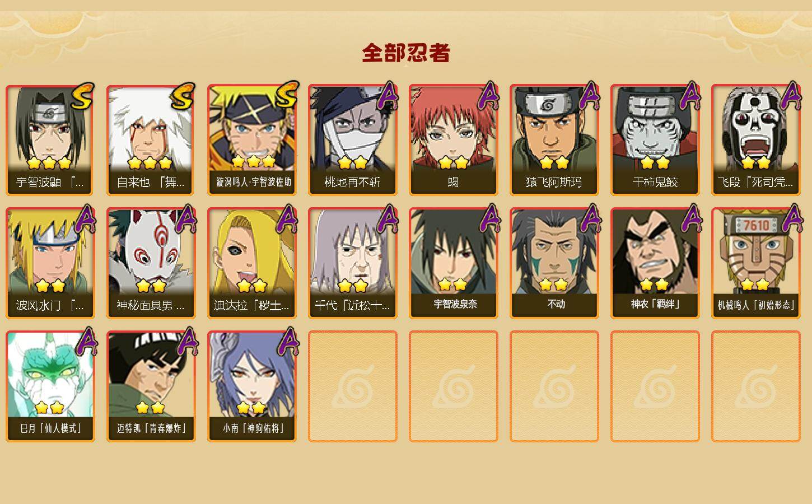812x504 pixels.
Task: Choose the 飞段 skull-face ninja card
Action: [x=756, y=140]
